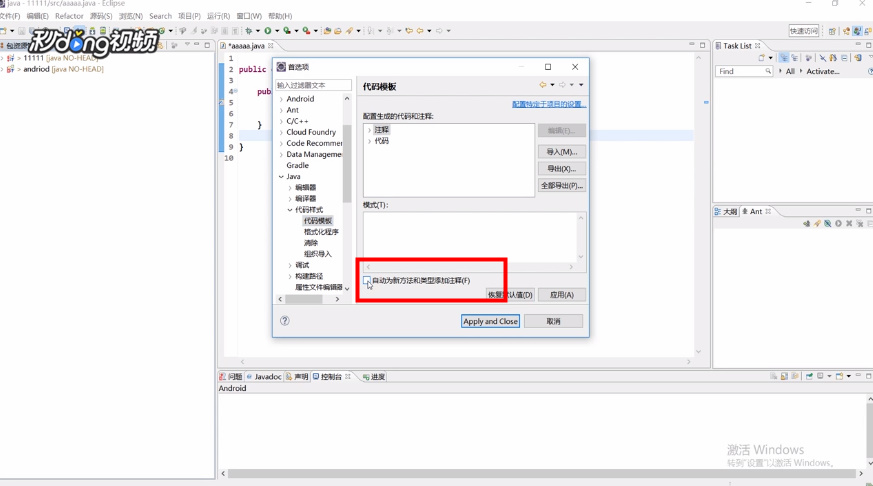The image size is (873, 486).
Task: Open the 运行(R) menu
Action: tap(218, 16)
